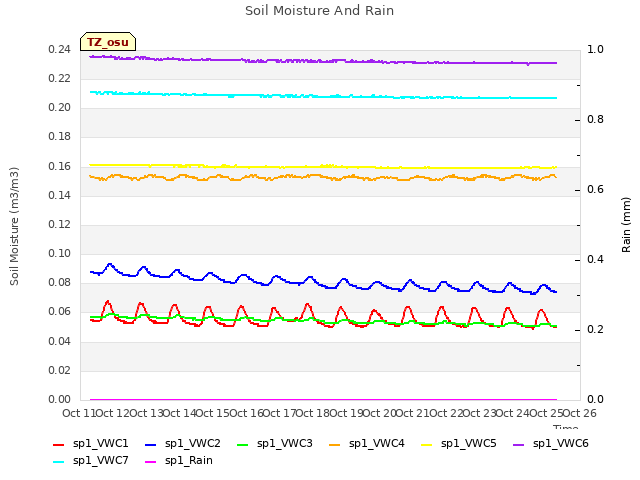
Task: Click the 0.06 left axis value
Action: [59, 312]
